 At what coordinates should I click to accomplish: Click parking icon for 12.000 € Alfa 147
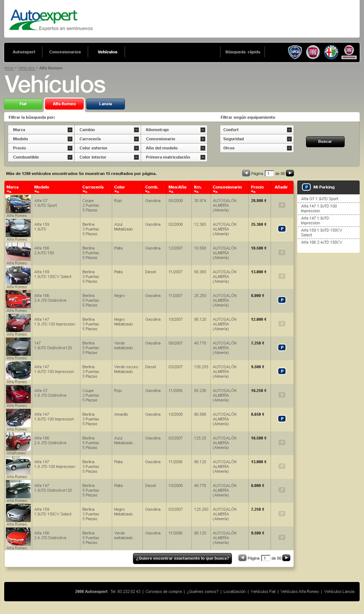(x=281, y=324)
